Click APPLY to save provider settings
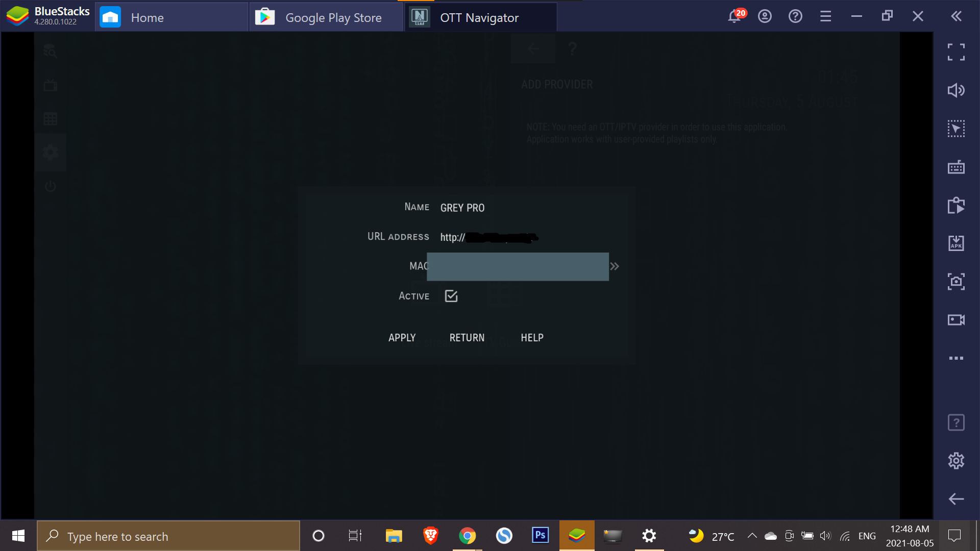Viewport: 980px width, 551px height. click(x=402, y=337)
